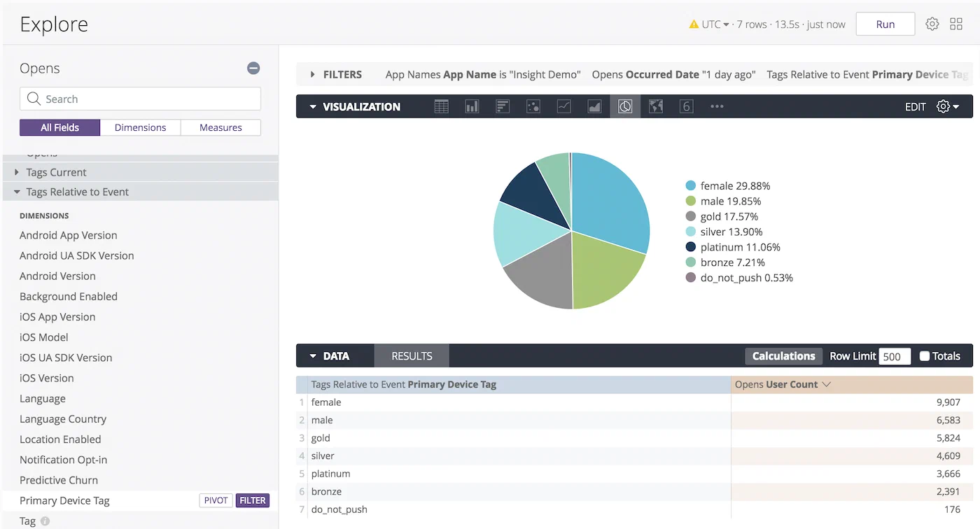Click the Run button
The image size is (980, 529).
[x=885, y=23]
